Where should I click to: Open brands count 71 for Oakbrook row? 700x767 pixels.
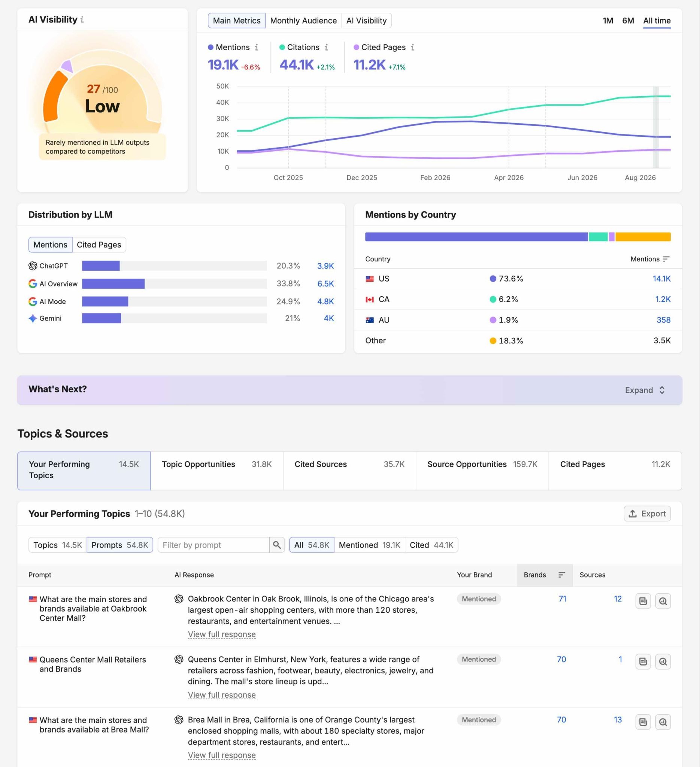[x=562, y=599]
